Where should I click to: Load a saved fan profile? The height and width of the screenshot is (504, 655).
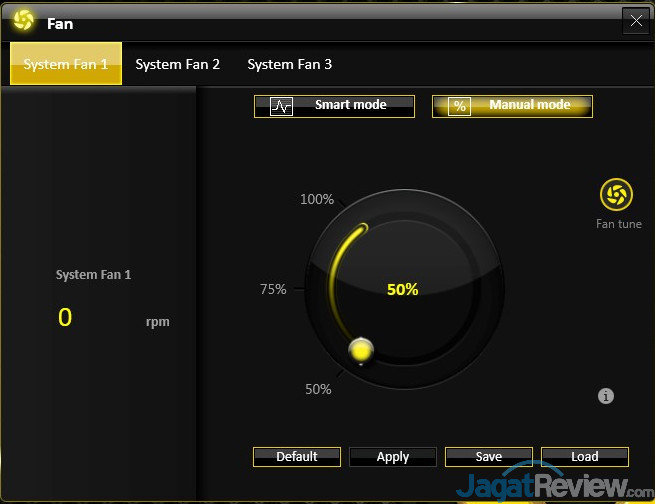pos(585,457)
